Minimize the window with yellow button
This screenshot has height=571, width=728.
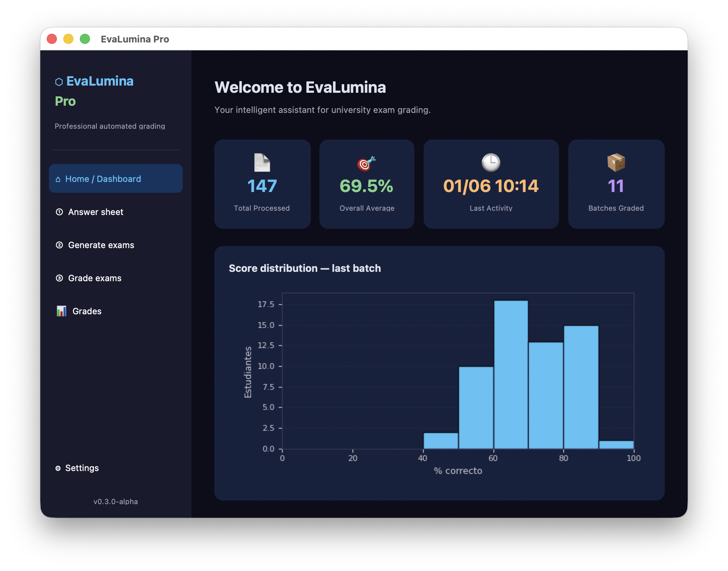[x=68, y=39]
